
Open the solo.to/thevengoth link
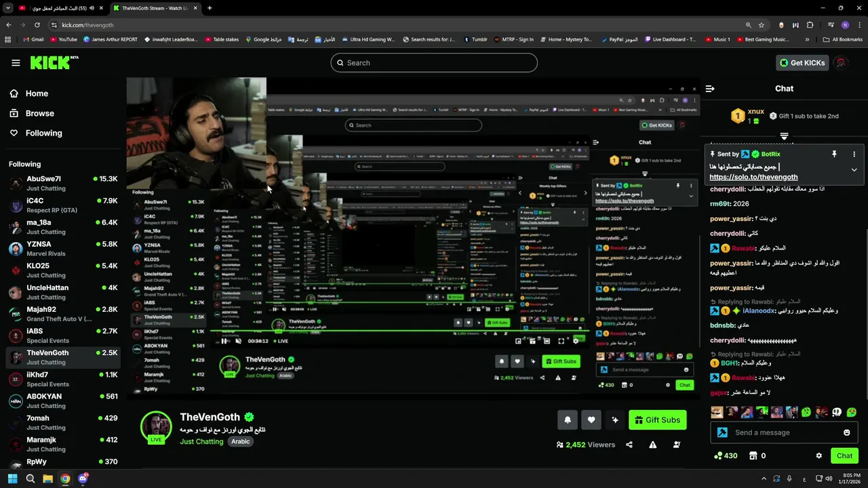[753, 178]
